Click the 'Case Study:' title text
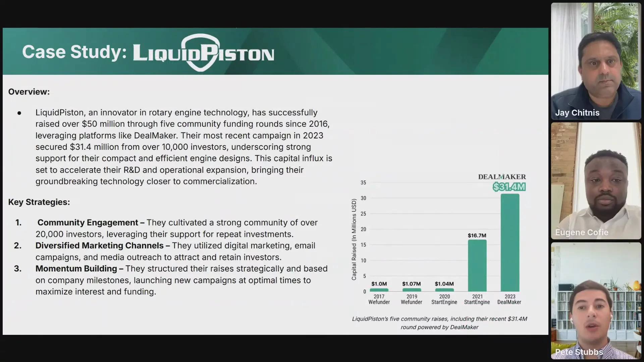644x362 pixels. pos(74,52)
